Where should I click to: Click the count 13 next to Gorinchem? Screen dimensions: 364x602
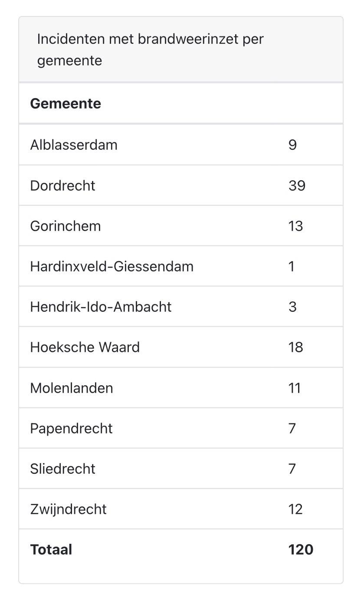pyautogui.click(x=295, y=226)
